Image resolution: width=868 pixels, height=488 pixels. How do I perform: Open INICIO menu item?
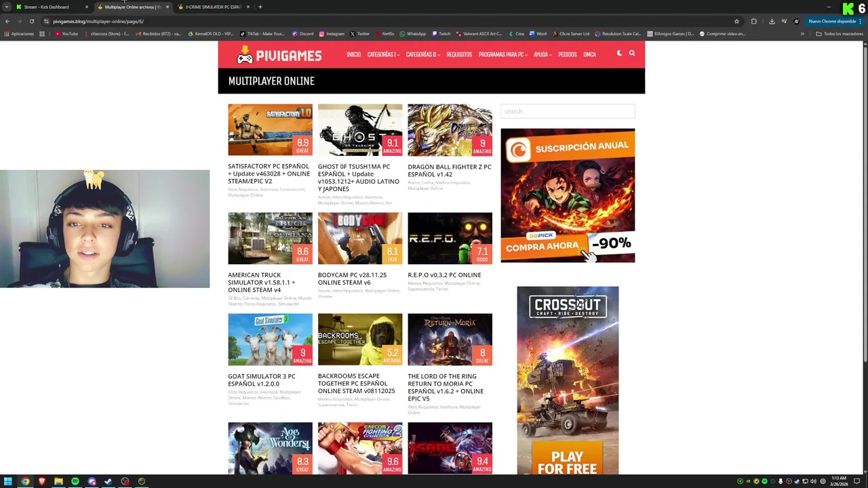[x=353, y=54]
